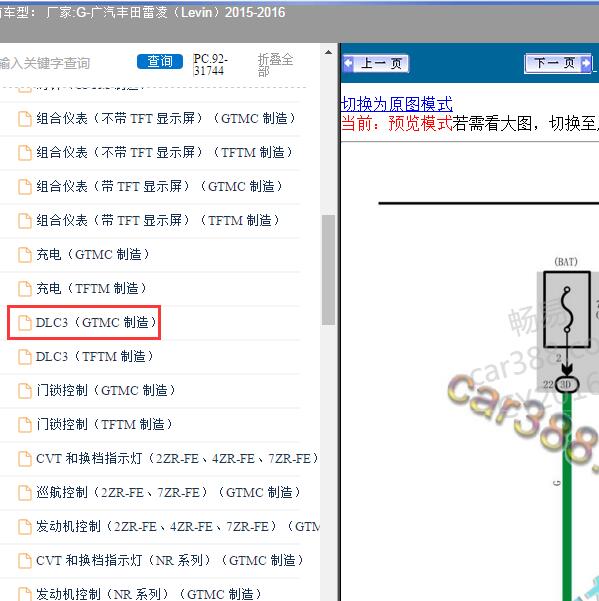Click the PC.92-31744 code text
The width and height of the screenshot is (599, 601).
[210, 65]
